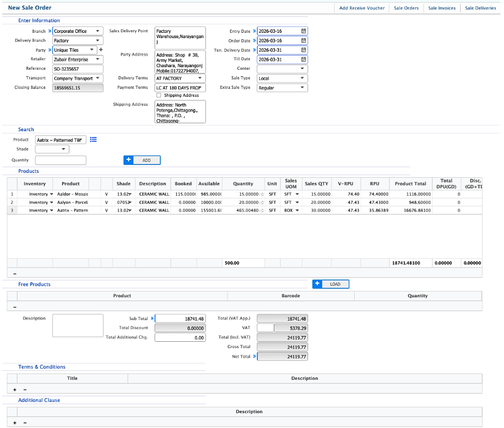The height and width of the screenshot is (428, 504).
Task: Add an Additional Clause row with plus
Action: 15,423
